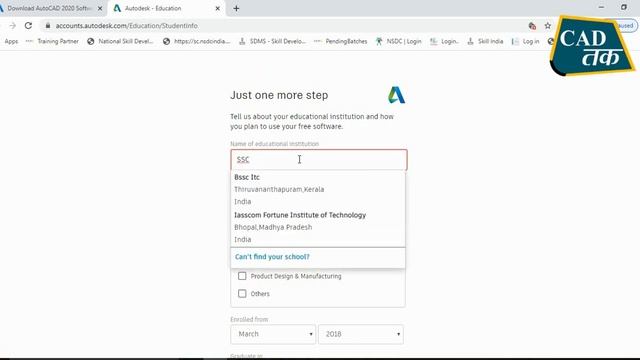Select Bssc Itc from the suggestions

coord(318,189)
